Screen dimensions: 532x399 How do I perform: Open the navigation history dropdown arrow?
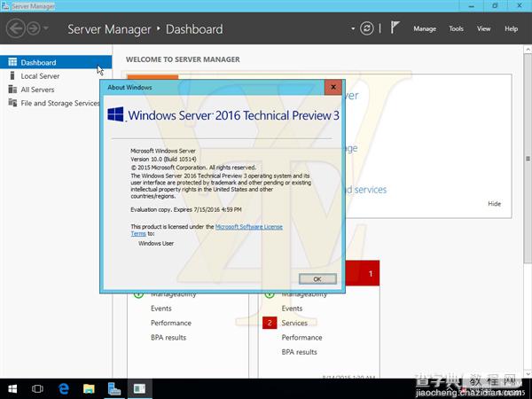click(x=46, y=28)
